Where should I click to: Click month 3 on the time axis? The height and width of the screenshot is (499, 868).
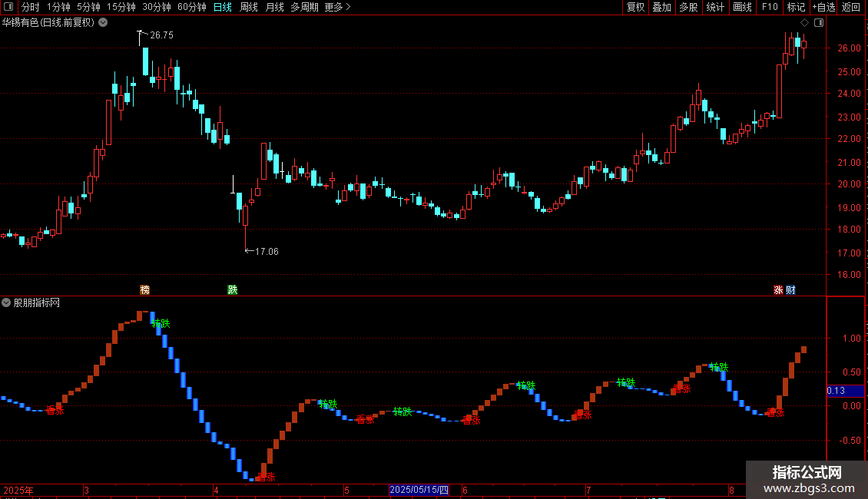click(86, 490)
